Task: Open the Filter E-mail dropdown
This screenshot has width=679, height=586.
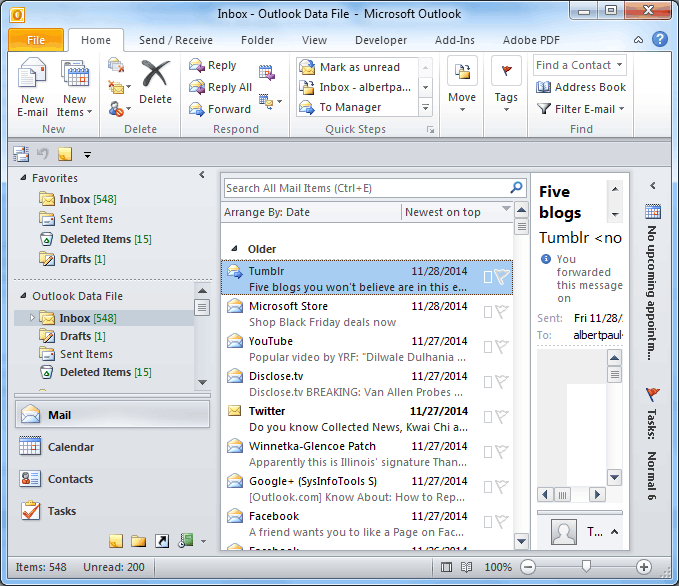Action: click(x=580, y=109)
